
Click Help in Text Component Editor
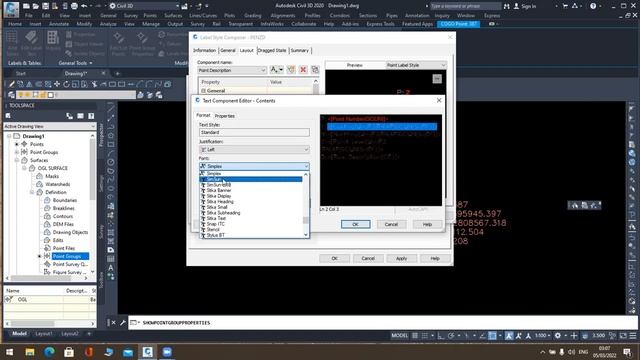[x=427, y=224]
